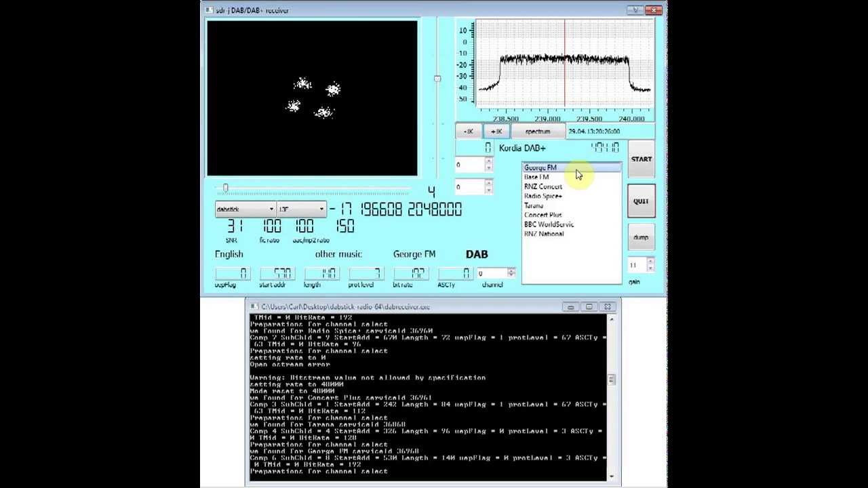The image size is (868, 488).
Task: Open the dabstick device dropdown
Action: 245,209
